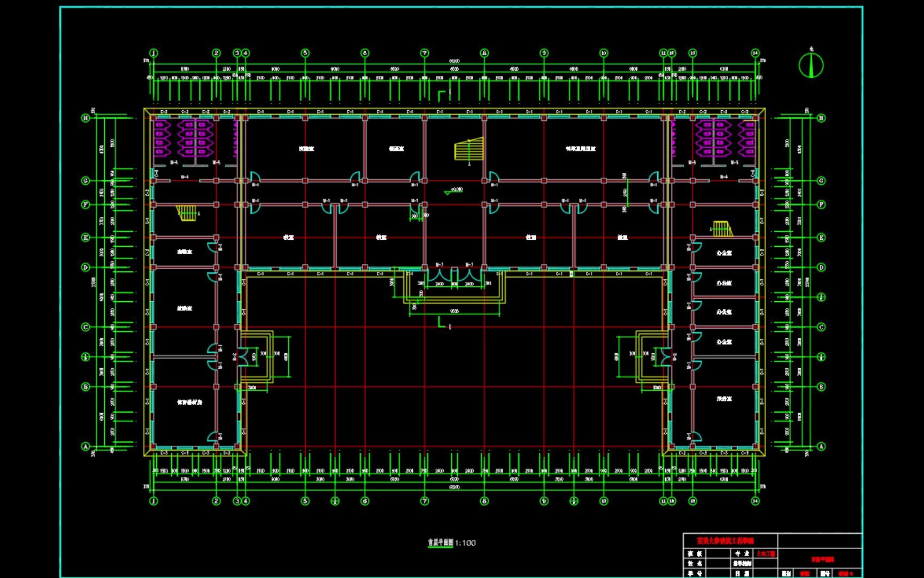Image resolution: width=924 pixels, height=578 pixels.
Task: Select axis bubble F right of the plan
Action: [x=821, y=204]
